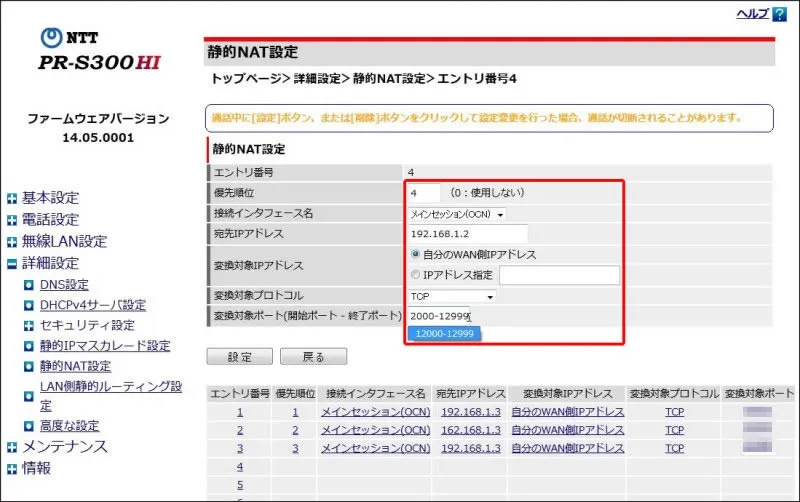
Task: Open the 変換対象プロトコル TCP dropdown
Action: pyautogui.click(x=452, y=296)
